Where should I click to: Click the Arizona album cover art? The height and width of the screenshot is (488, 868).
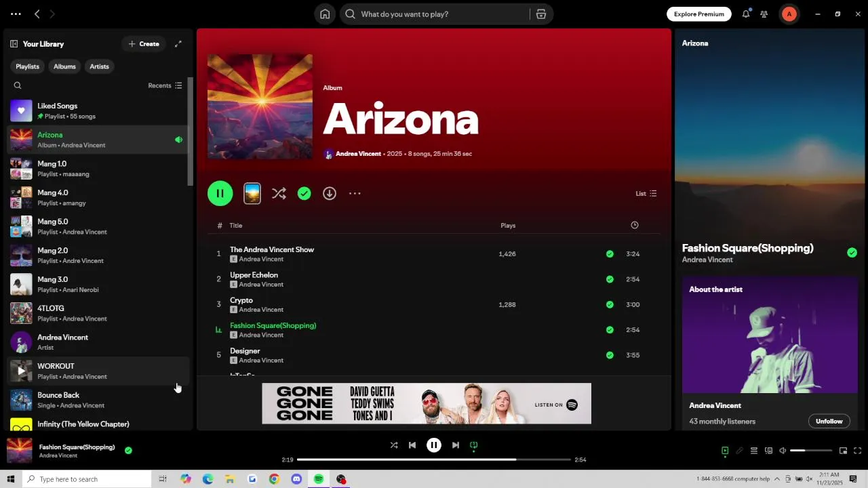(x=260, y=106)
